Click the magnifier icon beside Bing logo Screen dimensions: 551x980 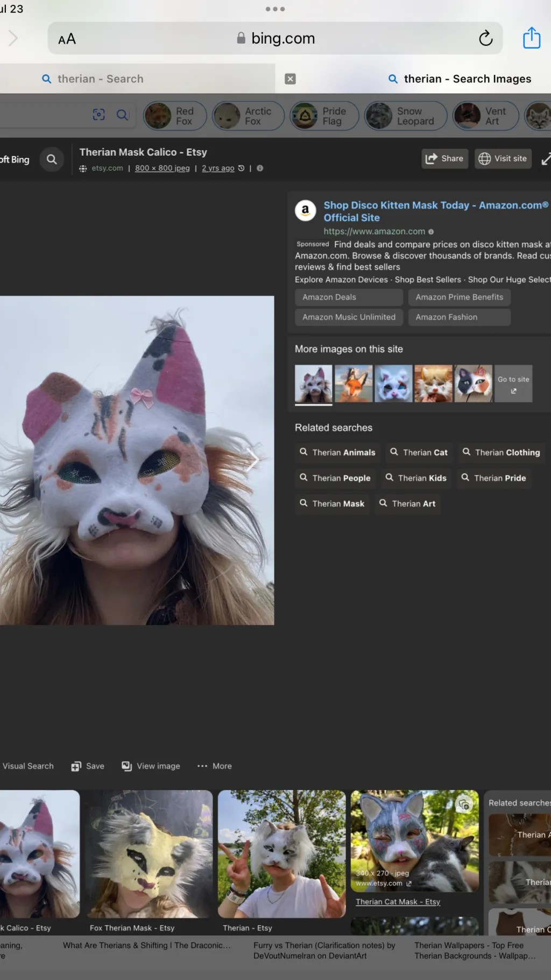point(52,159)
